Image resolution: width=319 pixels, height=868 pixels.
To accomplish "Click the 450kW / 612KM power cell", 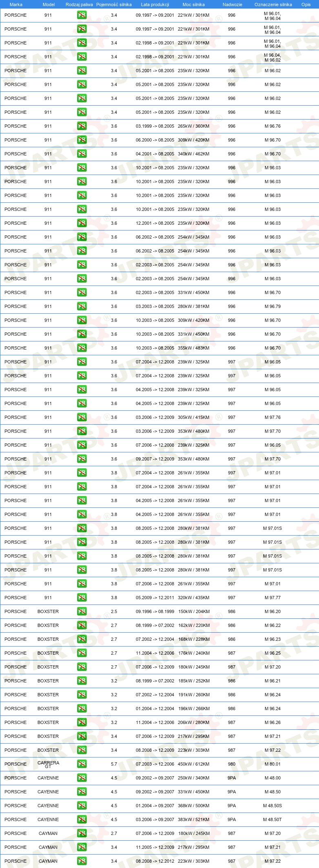I will click(x=193, y=764).
